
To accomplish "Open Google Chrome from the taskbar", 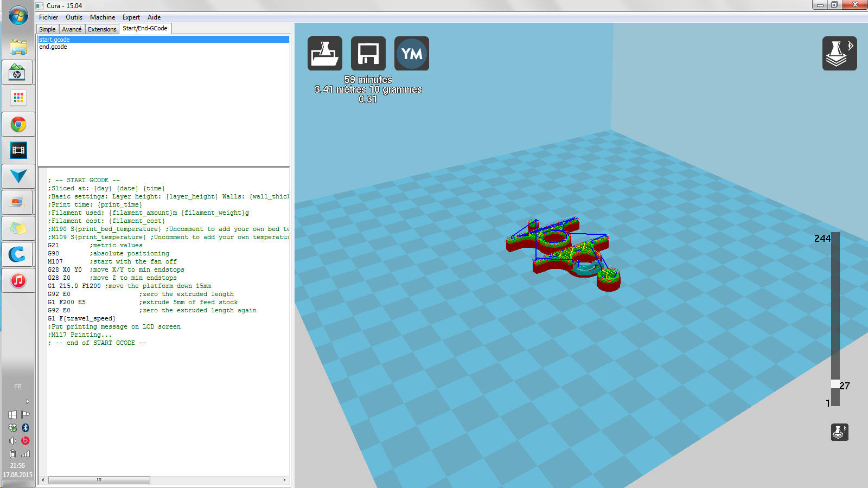I will 18,125.
